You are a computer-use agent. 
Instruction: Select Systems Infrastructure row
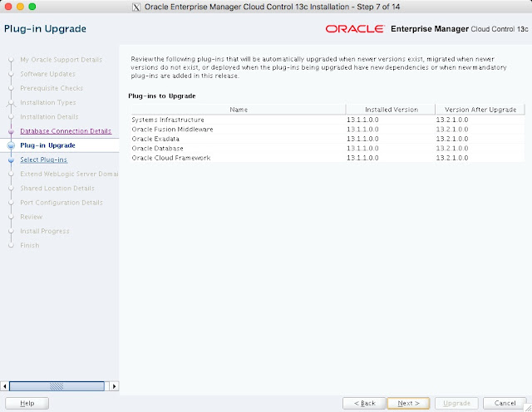click(328, 120)
